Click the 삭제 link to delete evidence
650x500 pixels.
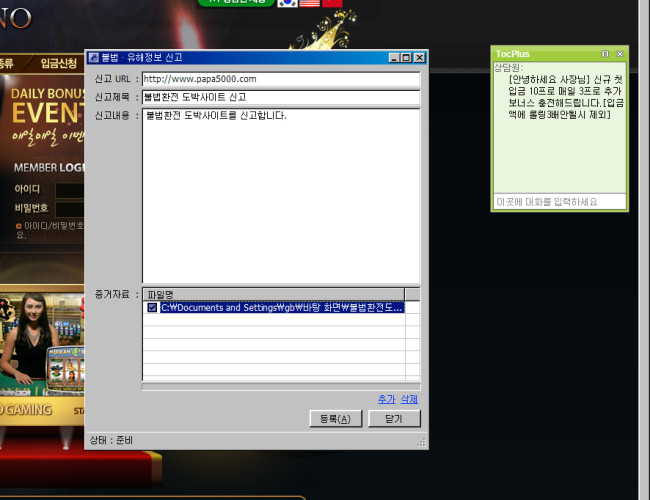pos(408,399)
